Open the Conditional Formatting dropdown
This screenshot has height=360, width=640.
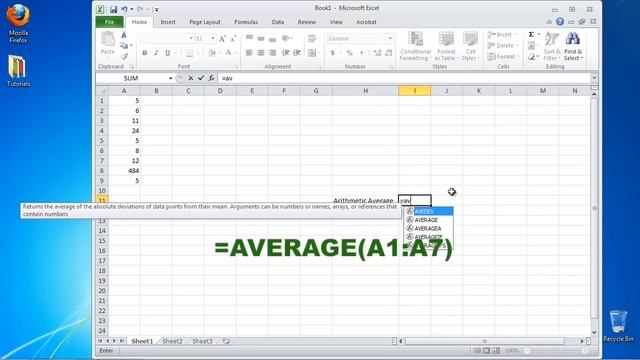415,46
